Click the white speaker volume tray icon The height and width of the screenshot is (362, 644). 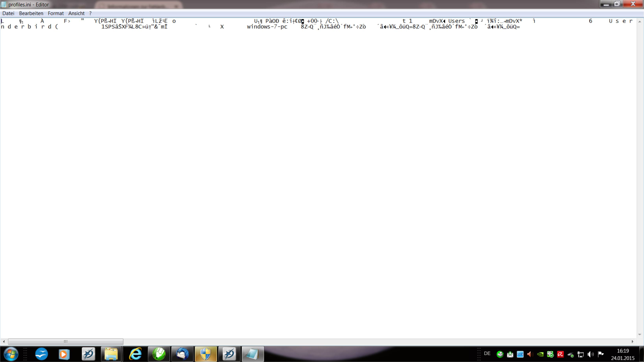590,354
